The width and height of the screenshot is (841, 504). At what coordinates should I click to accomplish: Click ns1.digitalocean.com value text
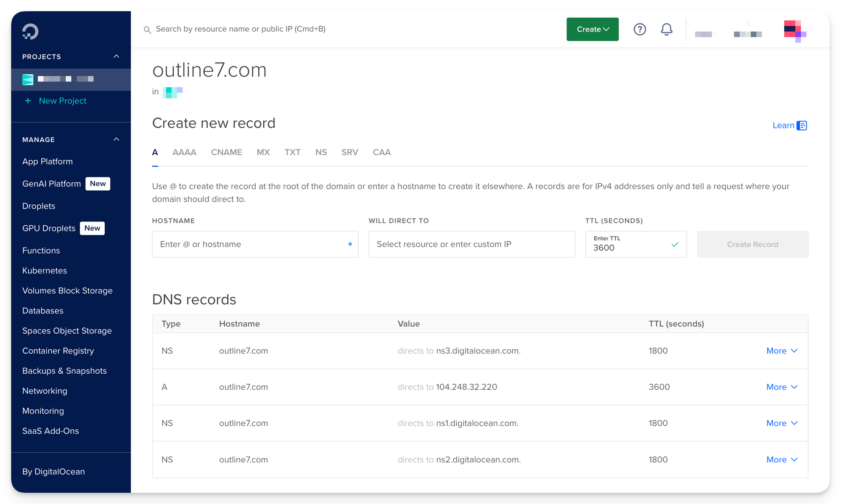click(x=477, y=423)
